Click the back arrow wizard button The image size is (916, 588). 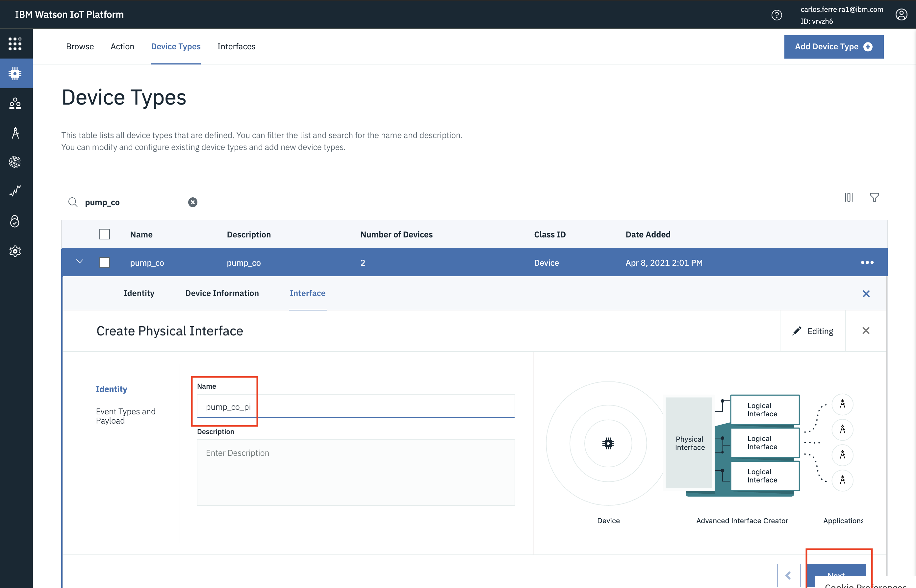[x=788, y=576]
